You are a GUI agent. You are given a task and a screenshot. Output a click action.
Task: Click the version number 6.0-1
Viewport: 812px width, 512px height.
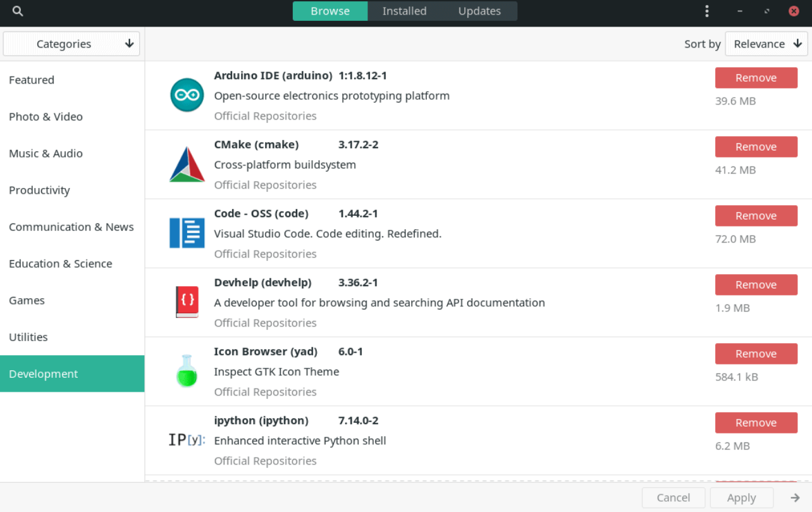350,351
